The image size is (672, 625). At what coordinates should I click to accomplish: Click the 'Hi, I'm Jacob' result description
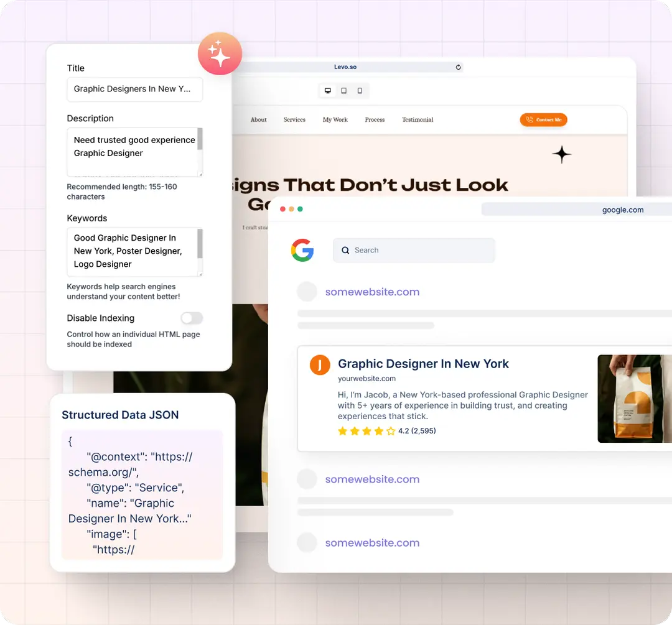(x=463, y=405)
